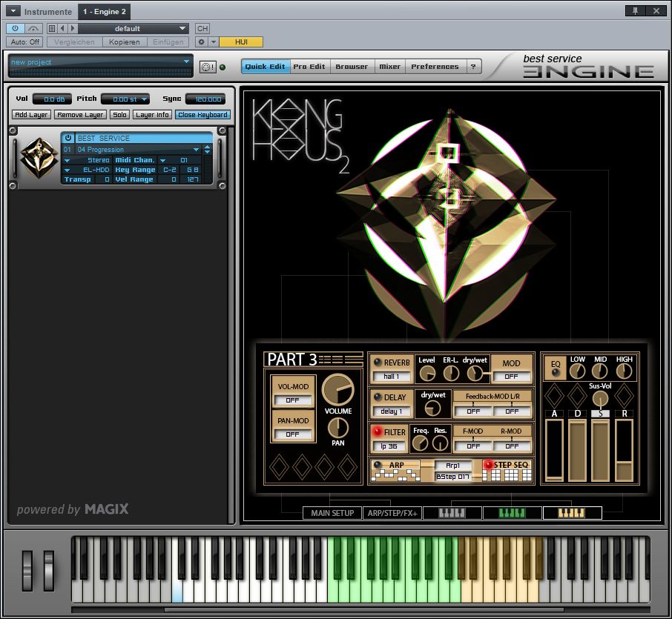
Task: Adjust the Sus-Vol knob
Action: pos(600,399)
